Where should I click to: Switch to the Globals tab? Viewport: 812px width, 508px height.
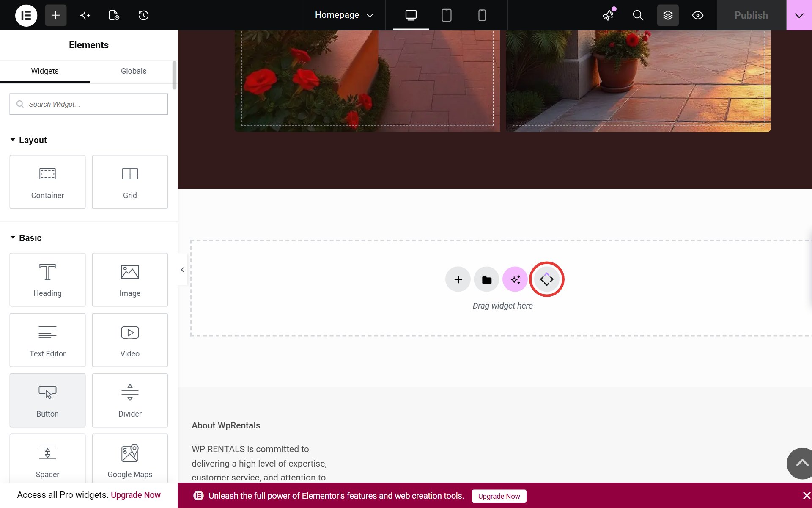(134, 71)
